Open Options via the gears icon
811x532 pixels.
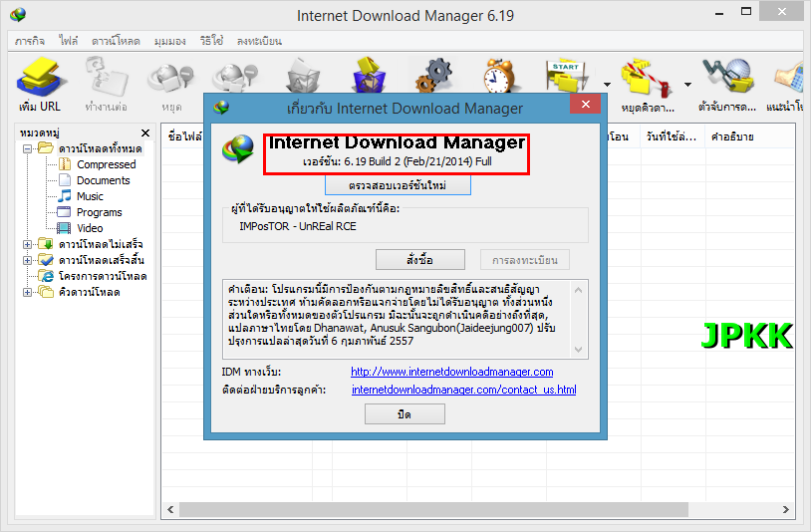tap(434, 76)
